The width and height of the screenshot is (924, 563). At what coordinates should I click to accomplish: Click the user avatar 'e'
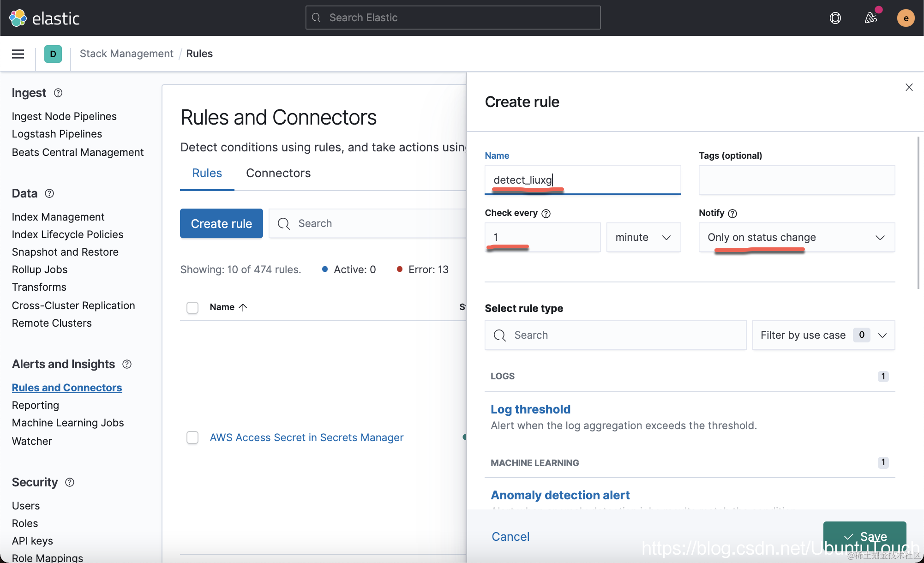[906, 18]
